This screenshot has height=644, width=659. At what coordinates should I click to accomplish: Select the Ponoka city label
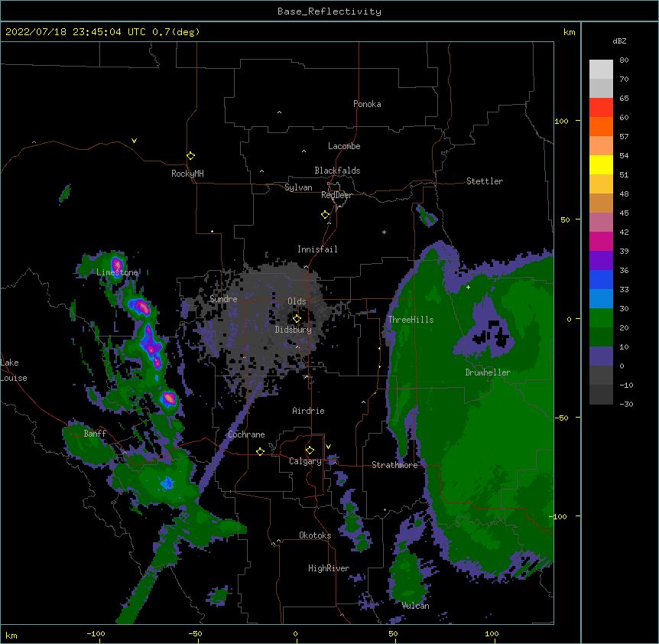pos(367,104)
